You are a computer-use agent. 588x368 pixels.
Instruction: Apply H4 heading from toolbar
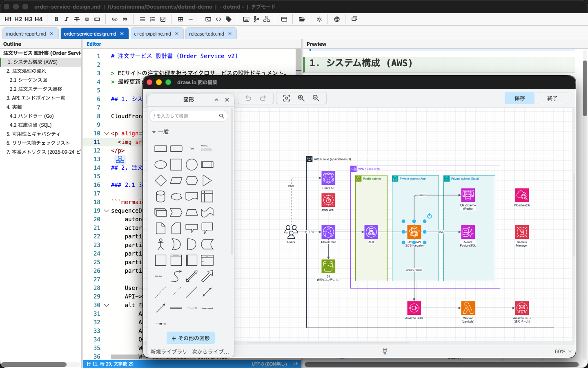click(x=39, y=19)
